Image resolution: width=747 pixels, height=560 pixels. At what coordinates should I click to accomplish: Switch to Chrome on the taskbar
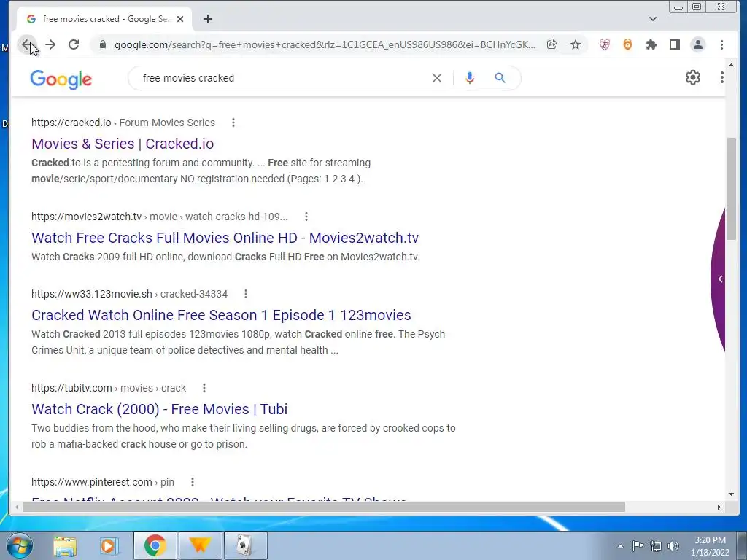(x=155, y=546)
